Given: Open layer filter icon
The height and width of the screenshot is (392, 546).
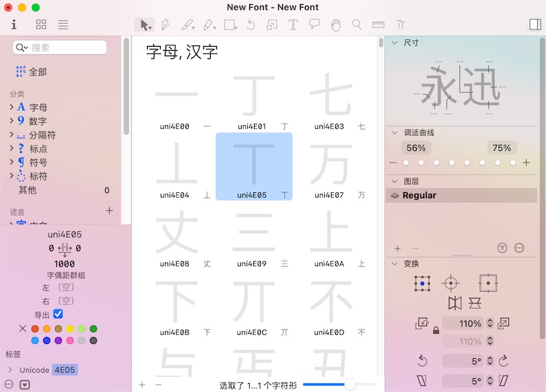Looking at the screenshot, I should 502,248.
